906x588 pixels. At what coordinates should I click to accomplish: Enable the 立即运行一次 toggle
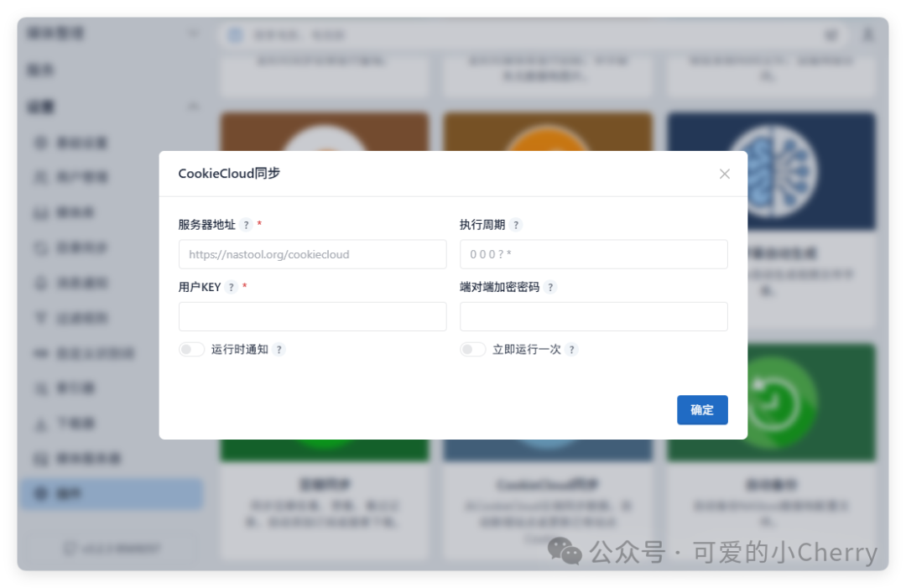(x=472, y=349)
